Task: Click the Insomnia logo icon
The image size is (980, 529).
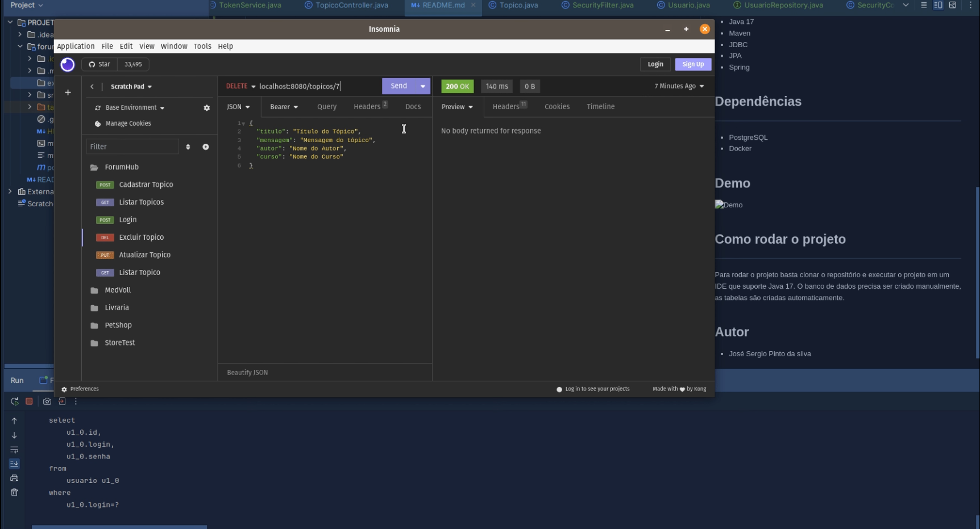Action: 68,65
